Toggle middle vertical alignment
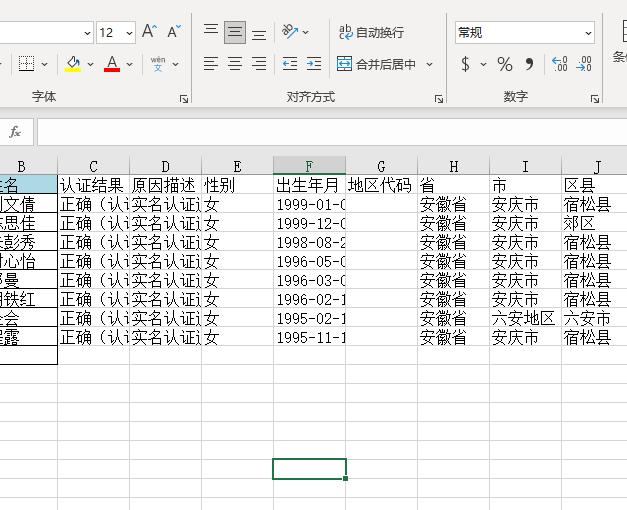This screenshot has width=627, height=510. (235, 32)
